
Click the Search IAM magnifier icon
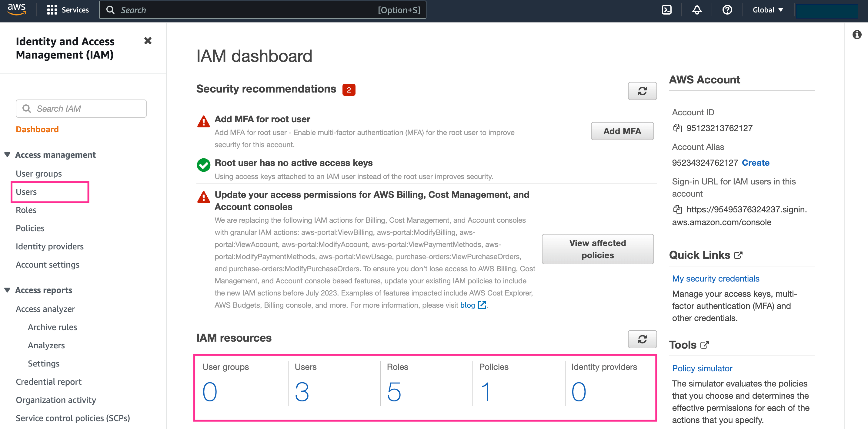coord(27,109)
